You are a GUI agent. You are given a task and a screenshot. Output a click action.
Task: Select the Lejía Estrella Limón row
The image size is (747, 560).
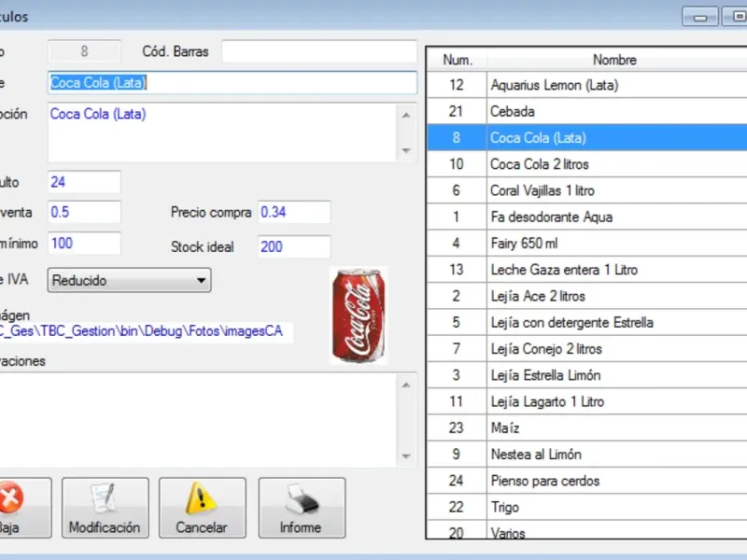587,375
